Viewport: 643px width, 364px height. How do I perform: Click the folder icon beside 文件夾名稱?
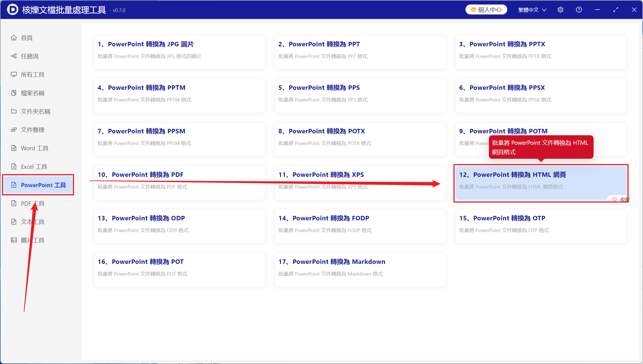(14, 111)
